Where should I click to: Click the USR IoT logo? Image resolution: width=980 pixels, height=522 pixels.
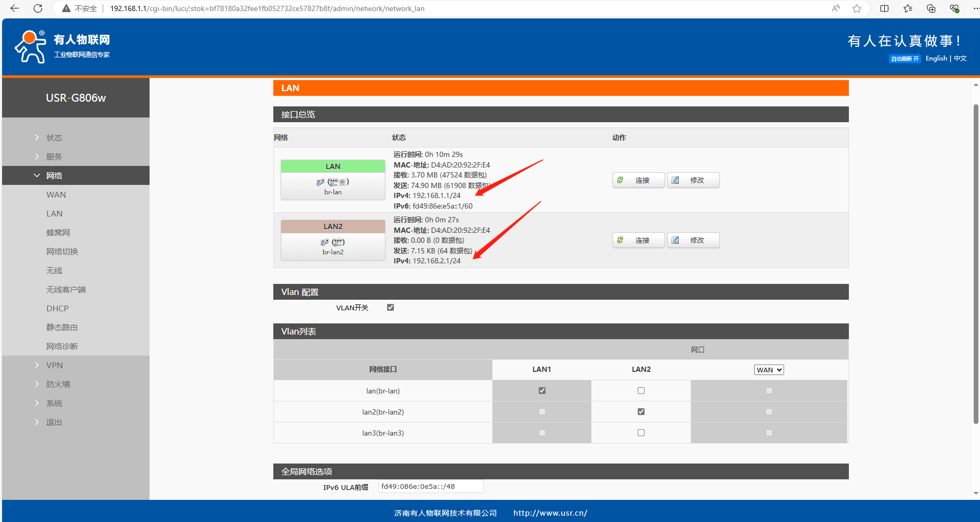pyautogui.click(x=62, y=46)
